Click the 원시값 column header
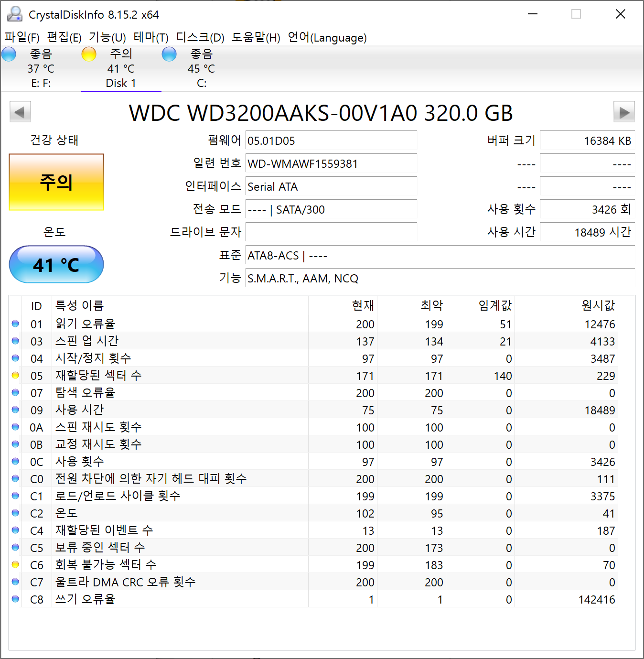 [566, 305]
